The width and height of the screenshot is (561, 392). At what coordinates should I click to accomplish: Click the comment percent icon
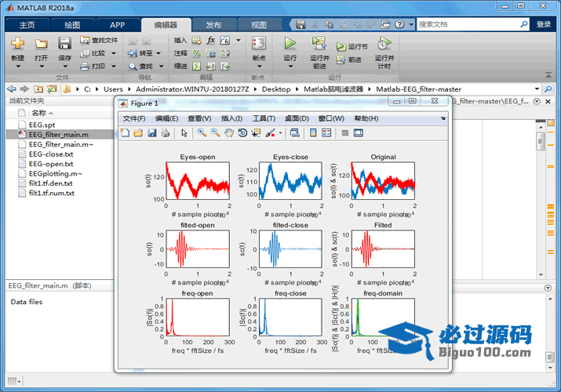(197, 53)
